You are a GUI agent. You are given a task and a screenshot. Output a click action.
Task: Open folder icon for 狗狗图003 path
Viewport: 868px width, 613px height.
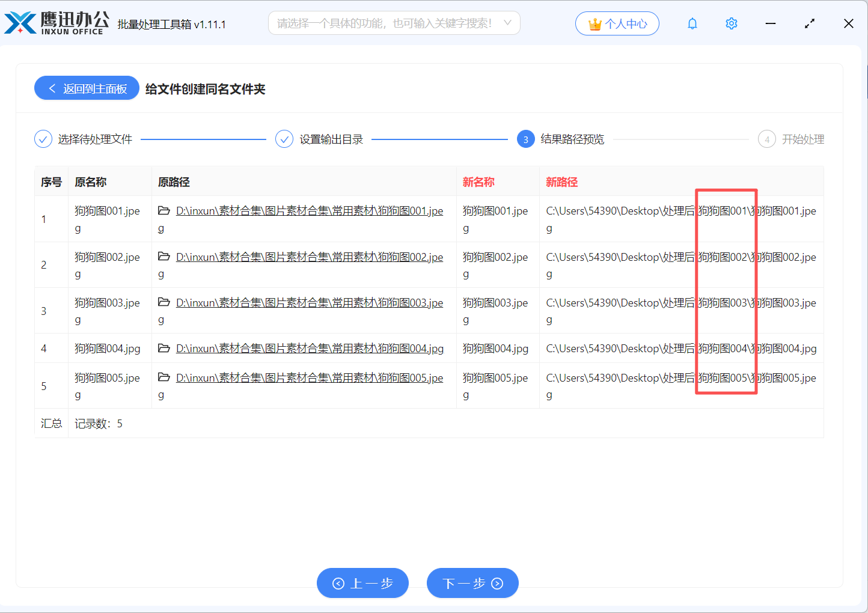[164, 302]
